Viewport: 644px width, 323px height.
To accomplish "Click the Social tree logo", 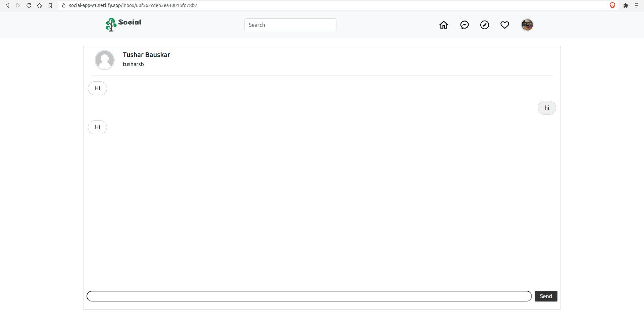I will (x=123, y=25).
